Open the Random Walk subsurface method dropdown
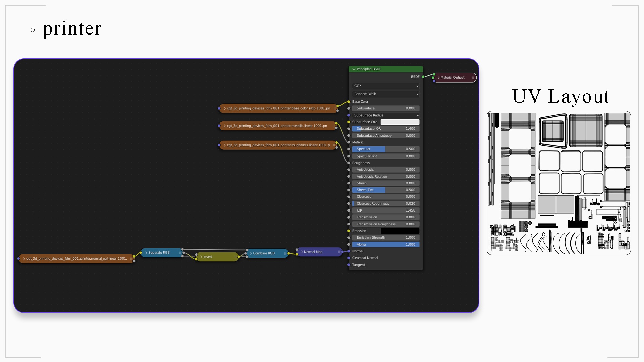Viewport: 644px width, 362px height. point(385,94)
